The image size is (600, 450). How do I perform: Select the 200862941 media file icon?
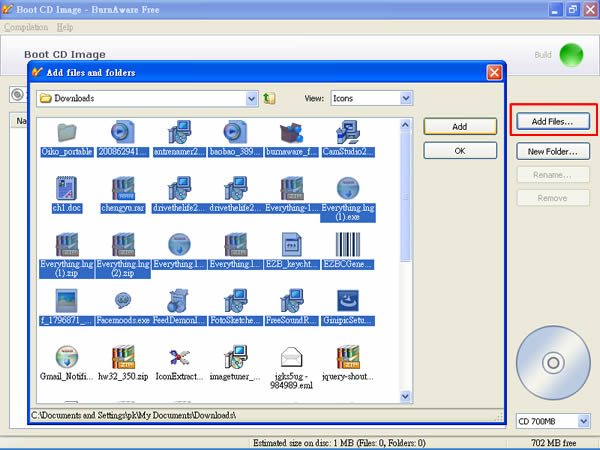pyautogui.click(x=123, y=132)
